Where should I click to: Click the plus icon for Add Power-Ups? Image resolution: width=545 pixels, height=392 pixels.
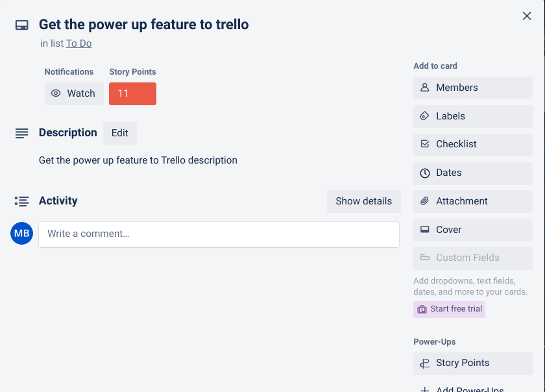click(425, 389)
